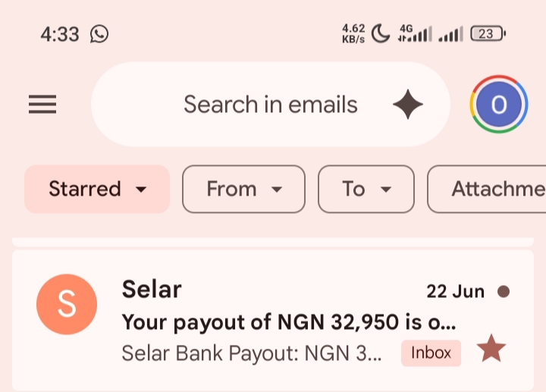This screenshot has height=392, width=546.
Task: Expand the Starred dropdown arrow
Action: pyautogui.click(x=141, y=190)
